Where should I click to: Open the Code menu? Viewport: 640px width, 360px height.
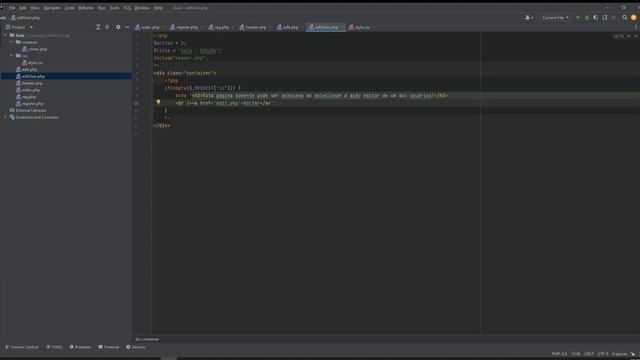coord(69,8)
